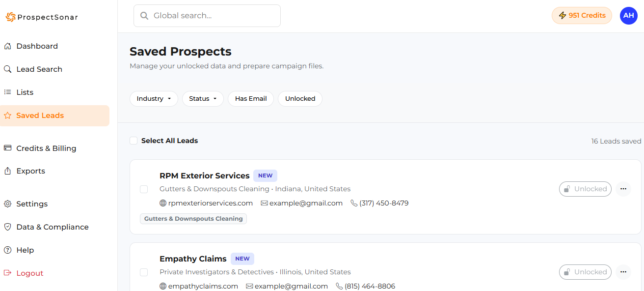644x291 pixels.
Task: Open the rpmexteriorservices.com website link
Action: tap(210, 203)
